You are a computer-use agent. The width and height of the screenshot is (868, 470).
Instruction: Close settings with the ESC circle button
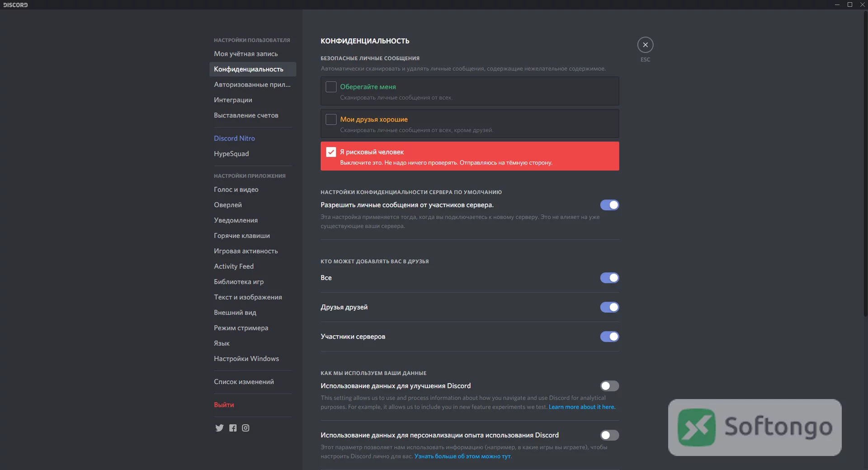pyautogui.click(x=645, y=45)
